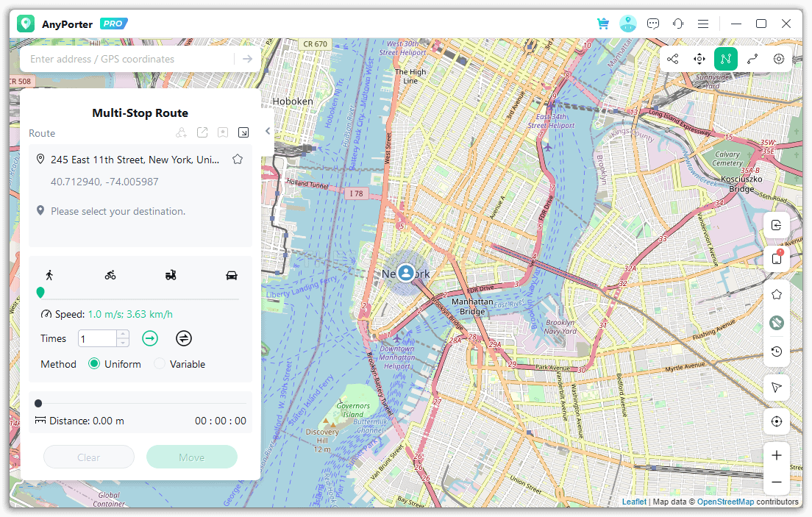Image resolution: width=812 pixels, height=517 pixels.
Task: Click the green speed slider handle
Action: tap(40, 293)
